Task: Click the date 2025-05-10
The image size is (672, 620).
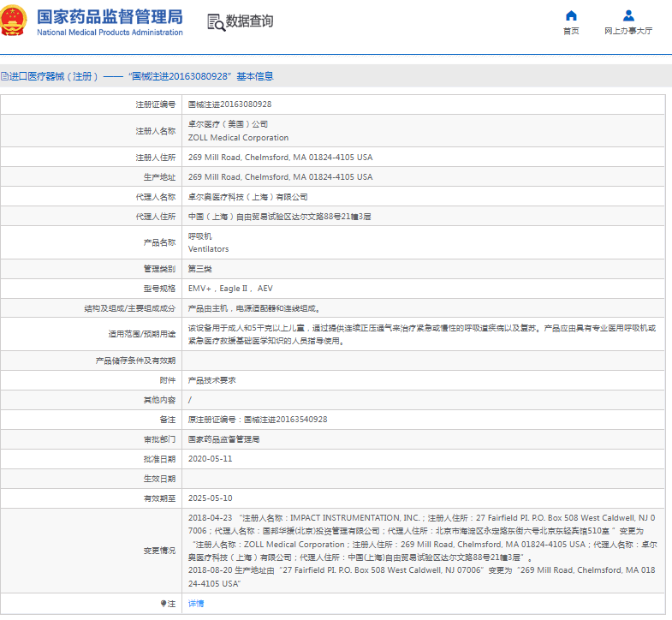Action: [x=210, y=498]
